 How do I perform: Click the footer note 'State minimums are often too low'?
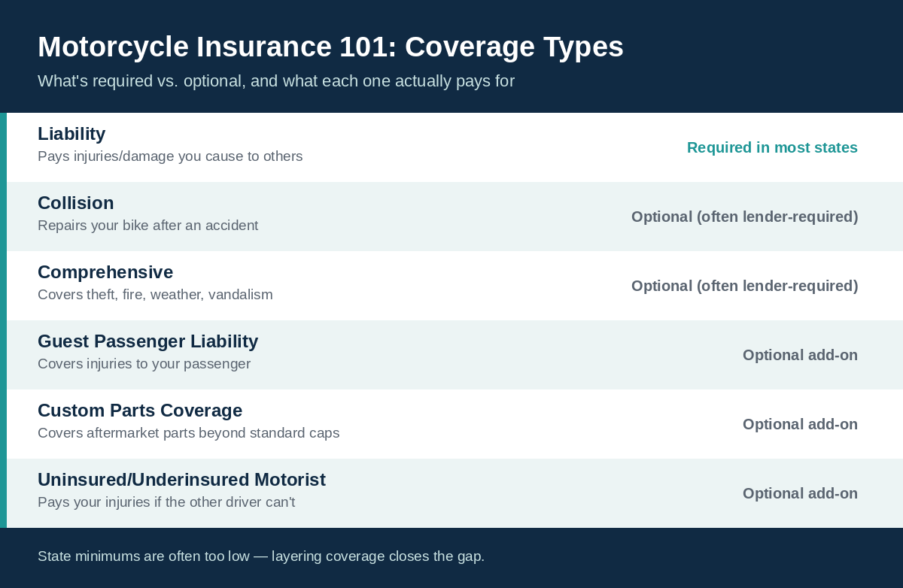click(x=261, y=556)
